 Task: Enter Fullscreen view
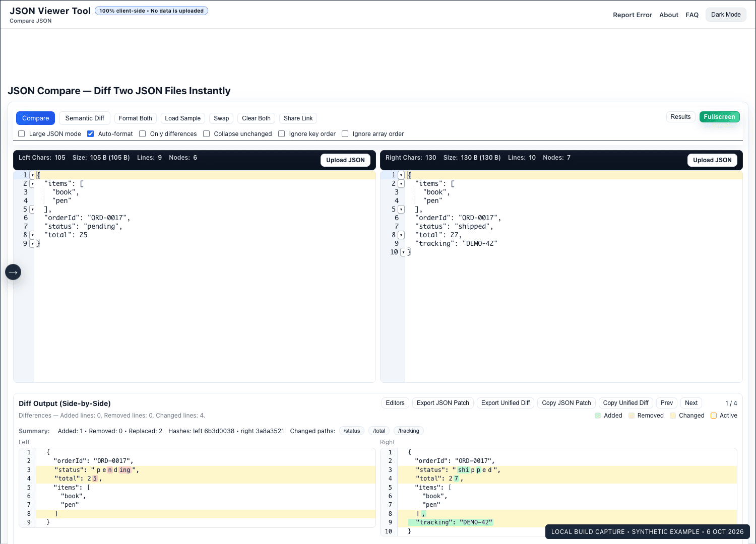719,117
